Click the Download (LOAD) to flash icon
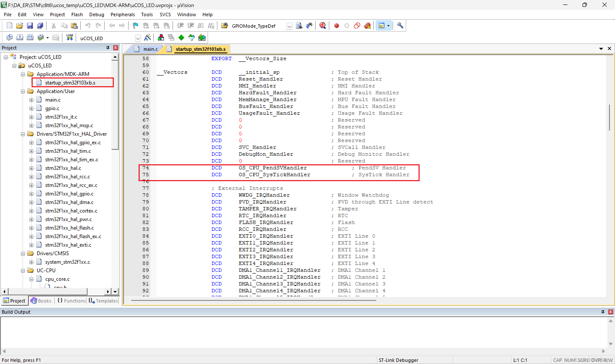The width and height of the screenshot is (615, 364). (x=70, y=38)
